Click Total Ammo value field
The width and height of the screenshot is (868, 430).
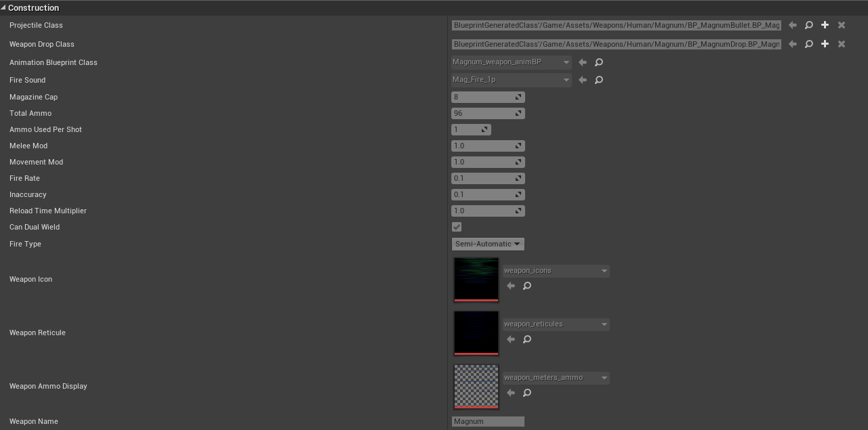click(488, 113)
